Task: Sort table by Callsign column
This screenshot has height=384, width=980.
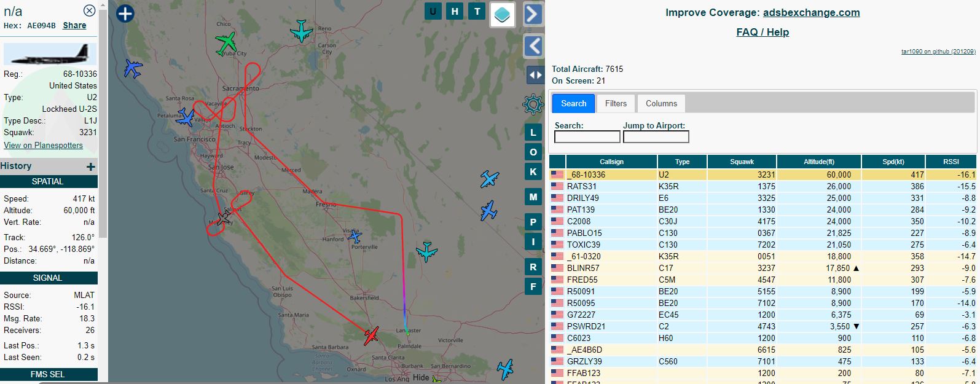Action: pos(611,162)
